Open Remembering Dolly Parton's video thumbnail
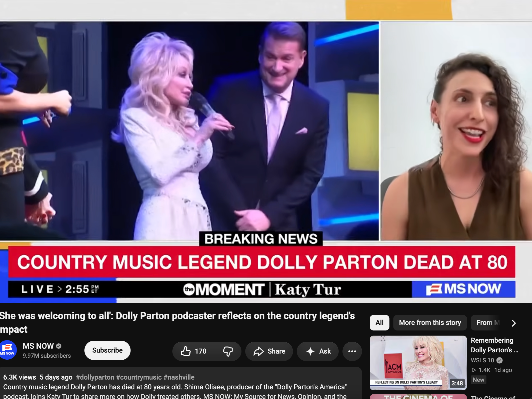 [x=418, y=363]
